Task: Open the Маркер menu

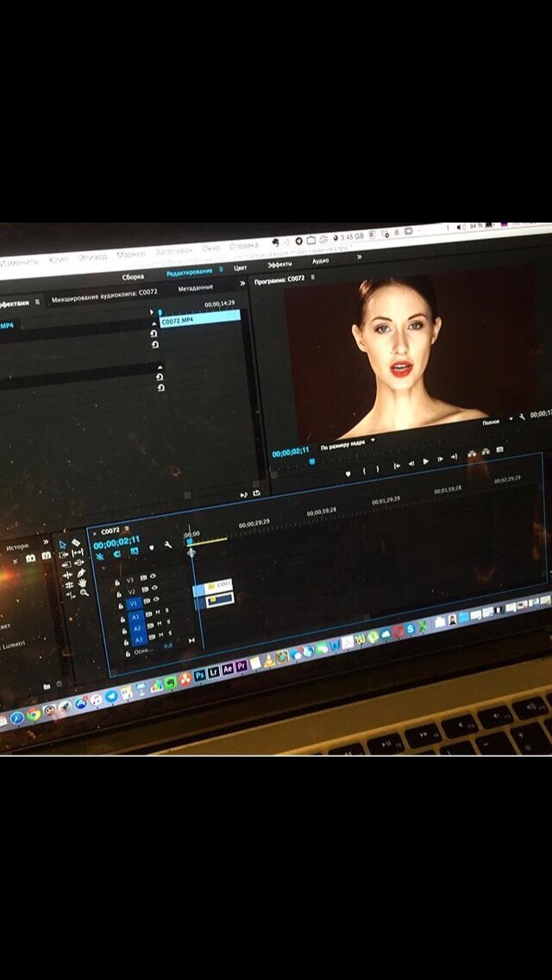Action: coord(130,254)
